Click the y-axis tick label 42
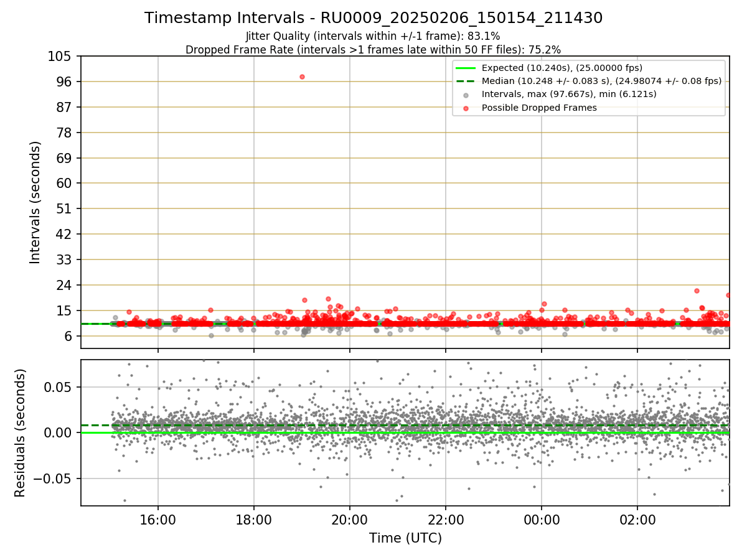The width and height of the screenshot is (747, 560). [65, 234]
